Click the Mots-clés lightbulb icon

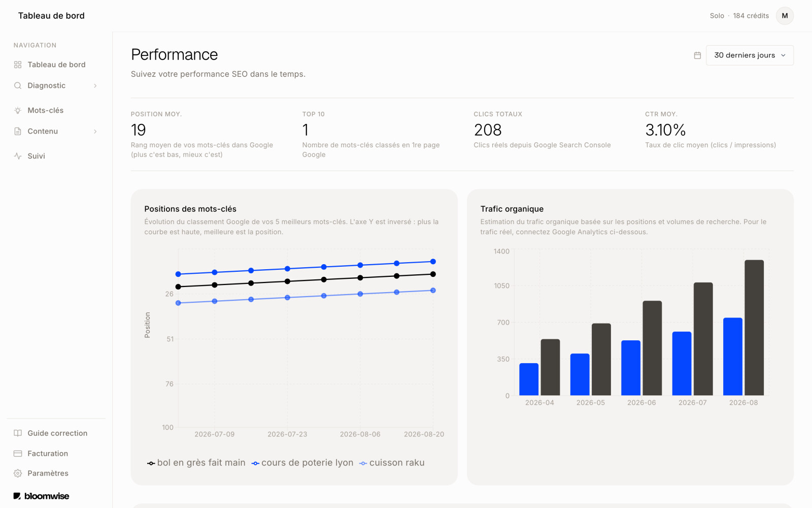pyautogui.click(x=18, y=110)
